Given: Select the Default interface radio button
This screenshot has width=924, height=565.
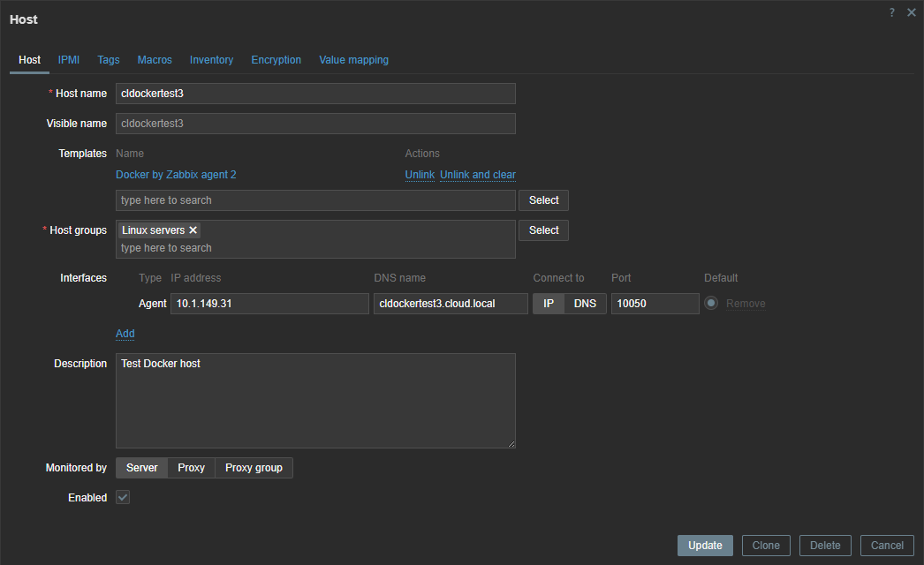Looking at the screenshot, I should click(x=712, y=303).
